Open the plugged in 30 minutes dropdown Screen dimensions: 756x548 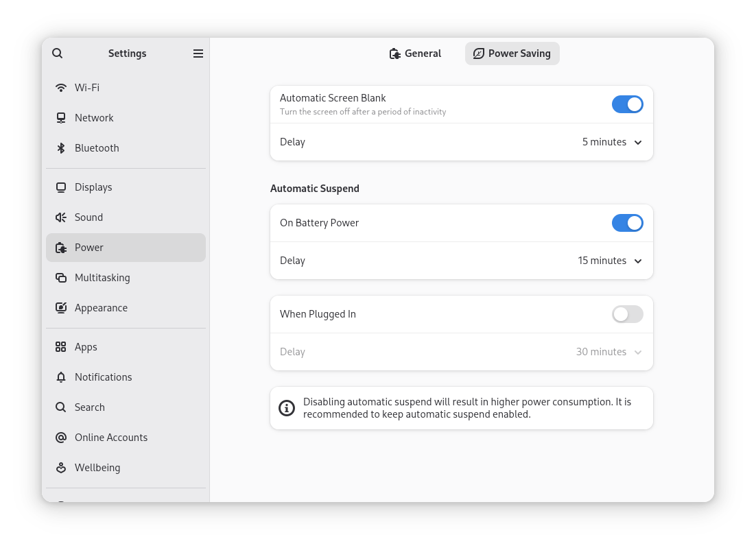[609, 352]
